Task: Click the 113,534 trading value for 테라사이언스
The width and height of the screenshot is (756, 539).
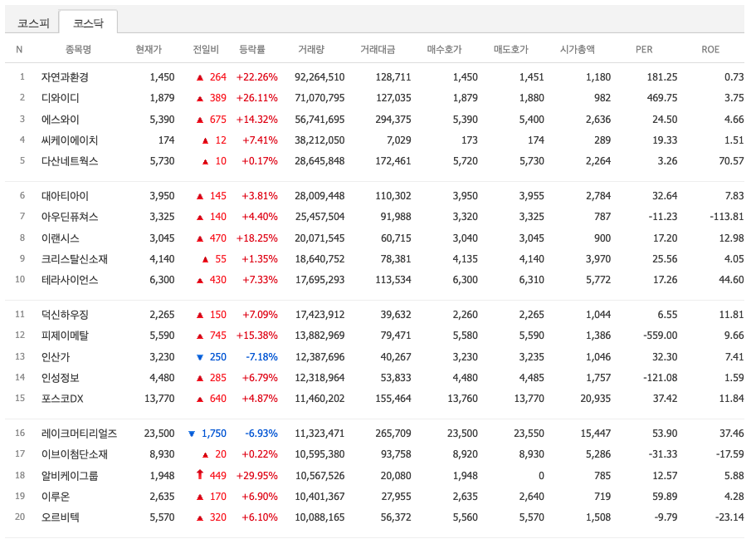Action: point(393,279)
